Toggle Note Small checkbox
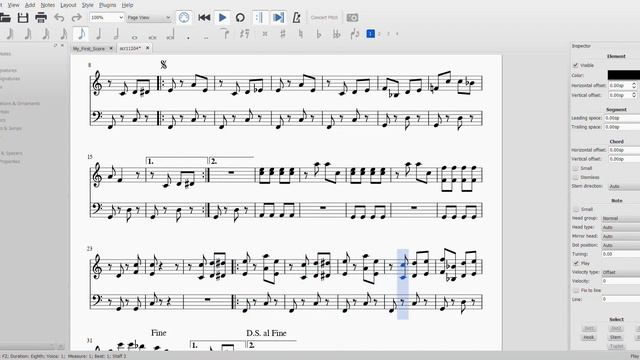Image resolution: width=640 pixels, height=360 pixels. 576,209
